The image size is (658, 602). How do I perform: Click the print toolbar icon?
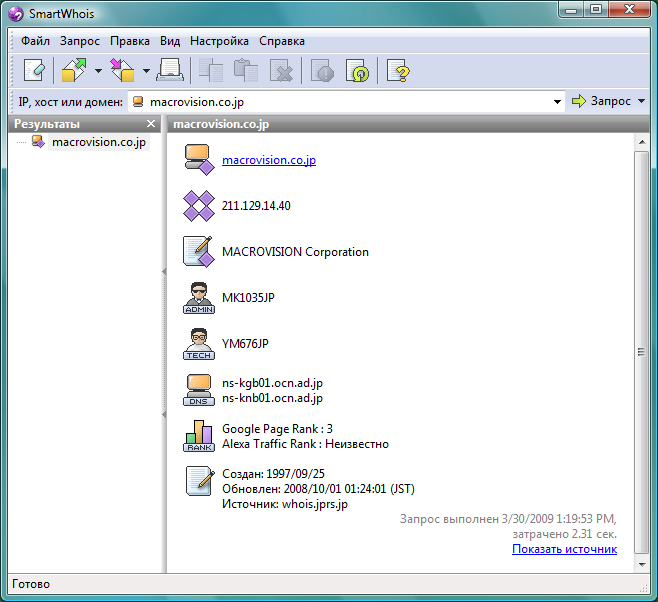pos(169,71)
